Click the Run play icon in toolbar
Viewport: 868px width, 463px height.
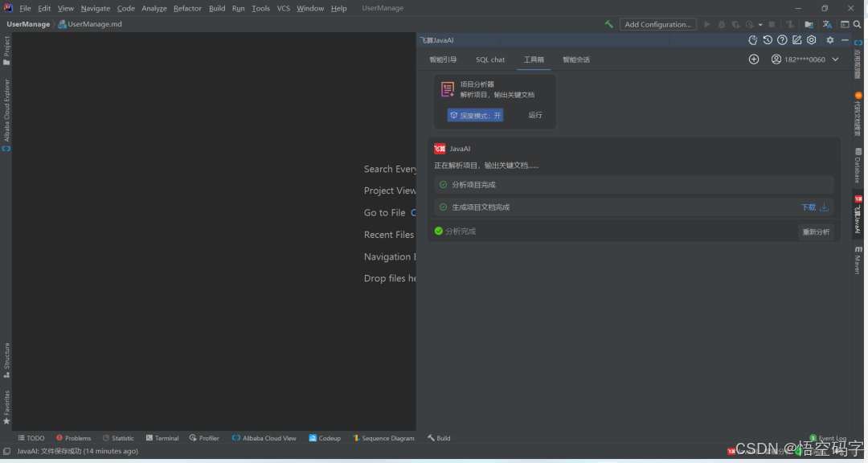pyautogui.click(x=707, y=24)
